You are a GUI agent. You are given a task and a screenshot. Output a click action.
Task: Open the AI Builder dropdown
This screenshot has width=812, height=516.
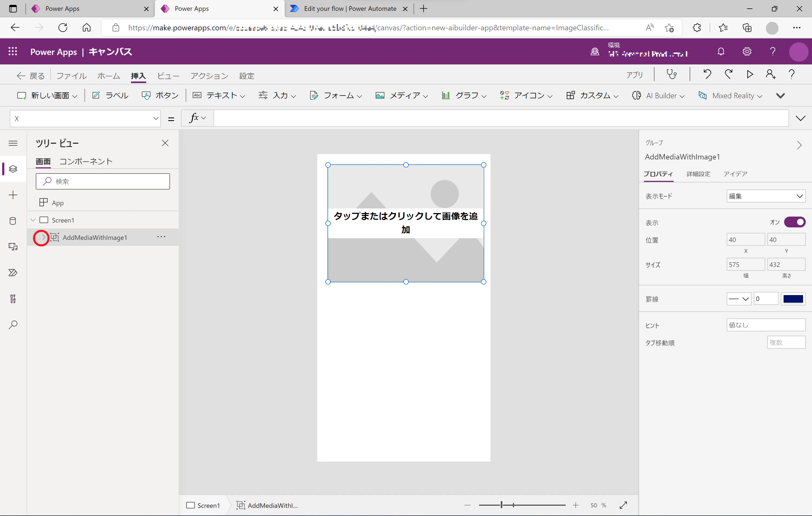(658, 96)
